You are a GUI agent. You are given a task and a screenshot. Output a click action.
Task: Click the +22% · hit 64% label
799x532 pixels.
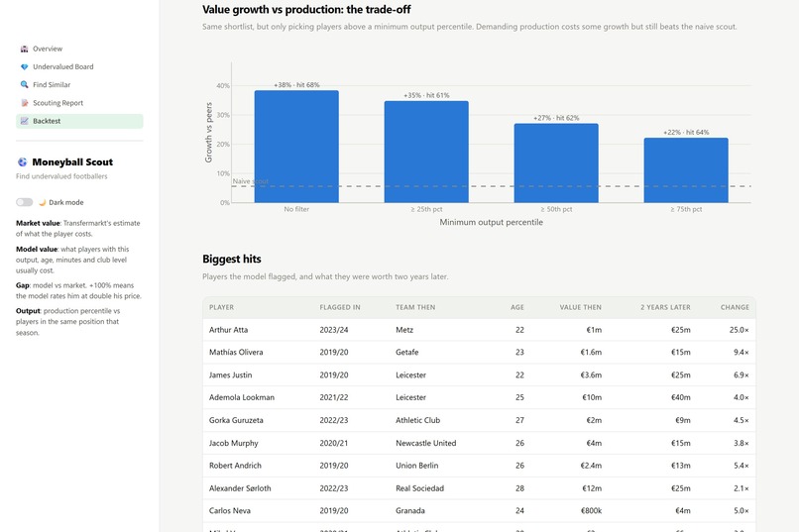[686, 133]
